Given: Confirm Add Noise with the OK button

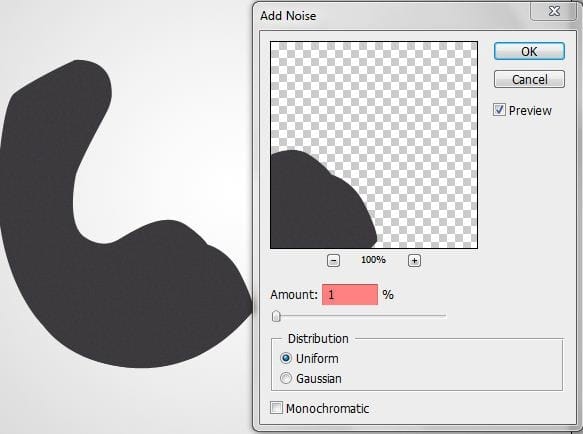Looking at the screenshot, I should click(x=529, y=51).
